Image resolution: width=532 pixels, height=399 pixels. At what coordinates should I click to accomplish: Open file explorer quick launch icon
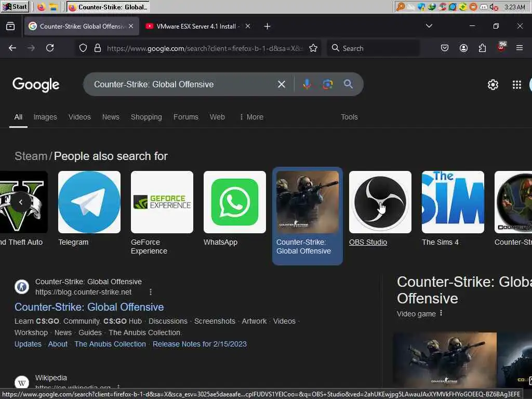(x=54, y=7)
